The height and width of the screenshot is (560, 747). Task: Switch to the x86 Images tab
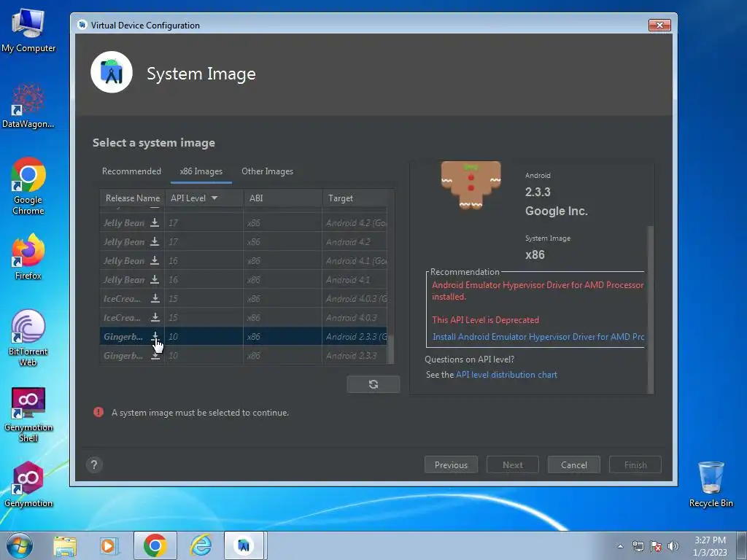(x=201, y=171)
